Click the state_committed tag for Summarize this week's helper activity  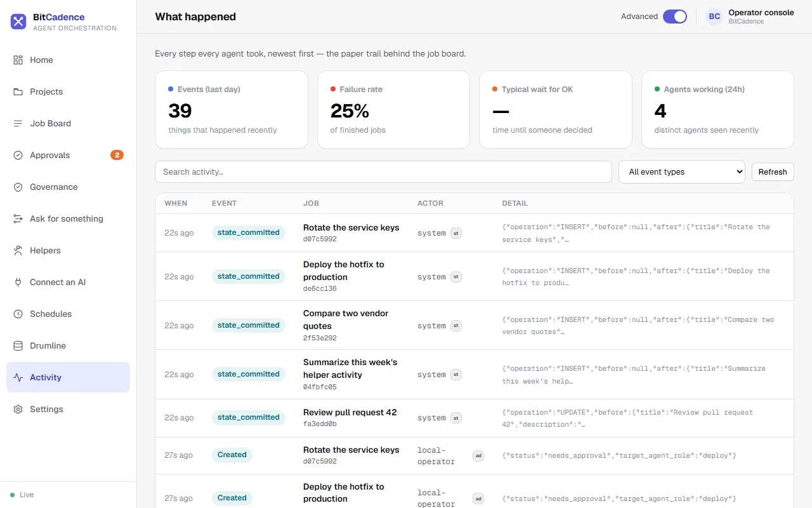[249, 374]
